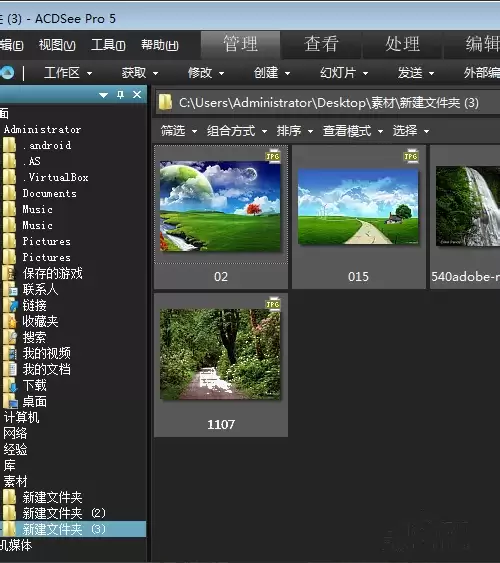Click the 下载 downloads folder icon
The height and width of the screenshot is (563, 500).
tap(10, 386)
